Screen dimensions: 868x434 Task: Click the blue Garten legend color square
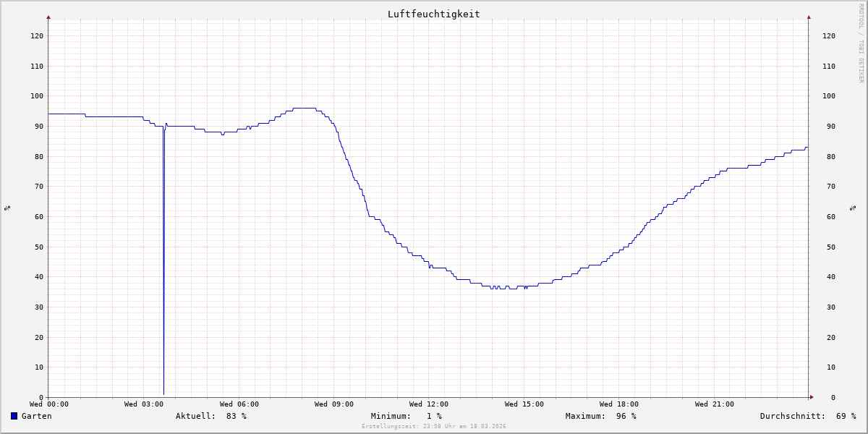14,416
